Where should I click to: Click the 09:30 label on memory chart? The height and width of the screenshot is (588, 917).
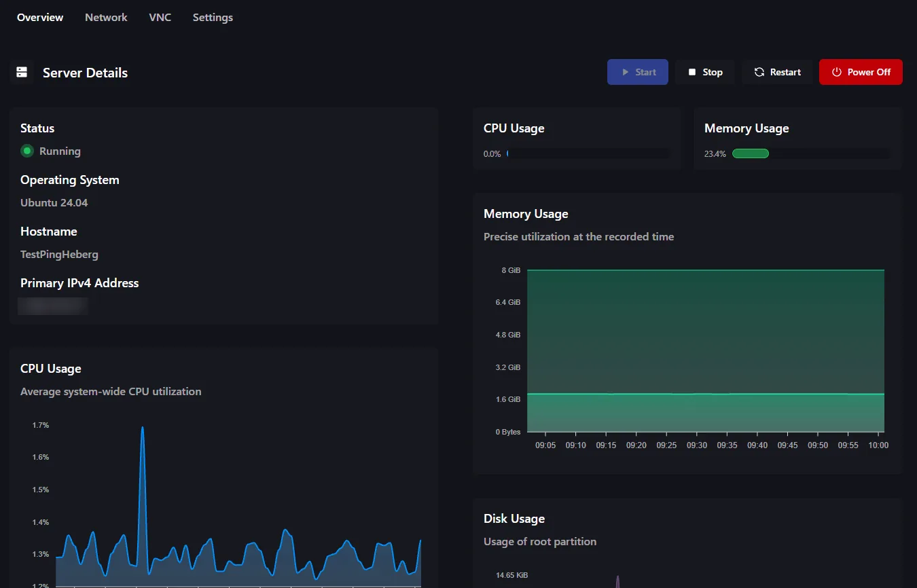click(x=697, y=445)
